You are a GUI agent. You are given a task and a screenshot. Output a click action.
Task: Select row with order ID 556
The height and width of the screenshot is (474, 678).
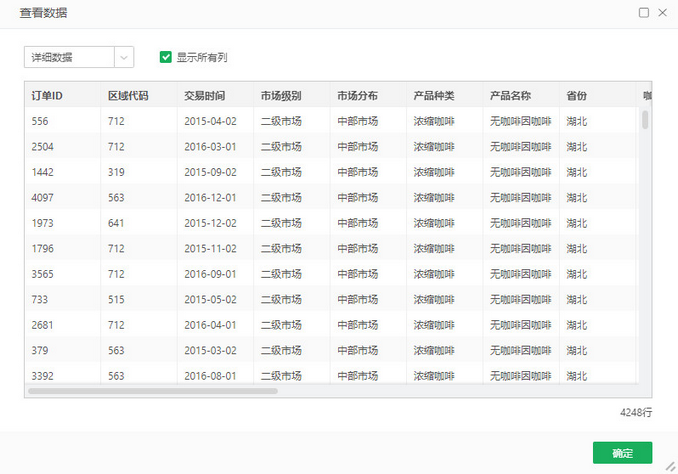(x=40, y=121)
